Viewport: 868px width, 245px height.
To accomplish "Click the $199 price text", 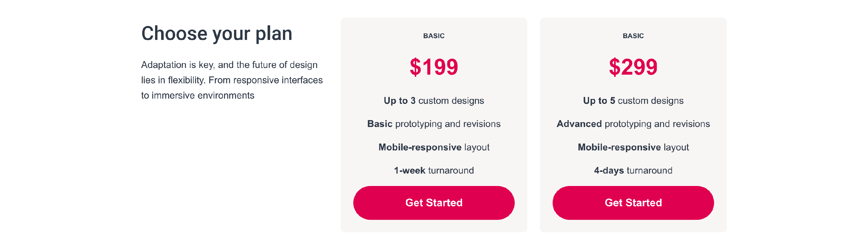I will [434, 67].
